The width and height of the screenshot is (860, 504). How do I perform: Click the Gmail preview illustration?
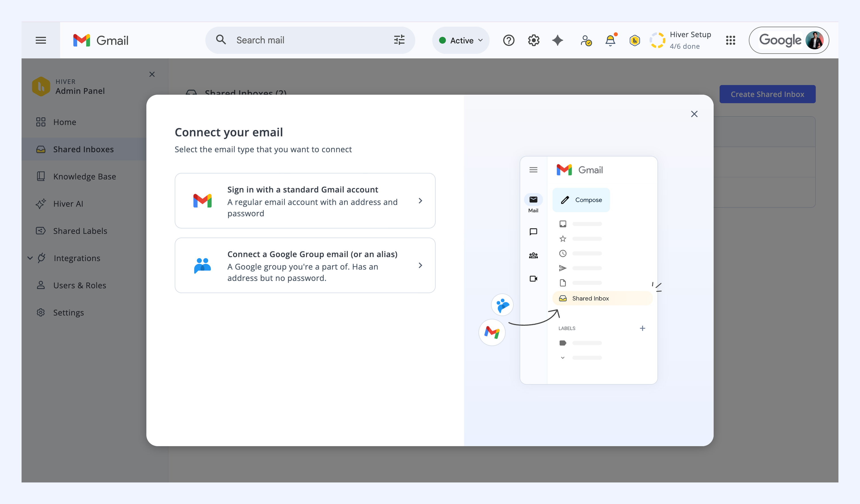pos(588,270)
